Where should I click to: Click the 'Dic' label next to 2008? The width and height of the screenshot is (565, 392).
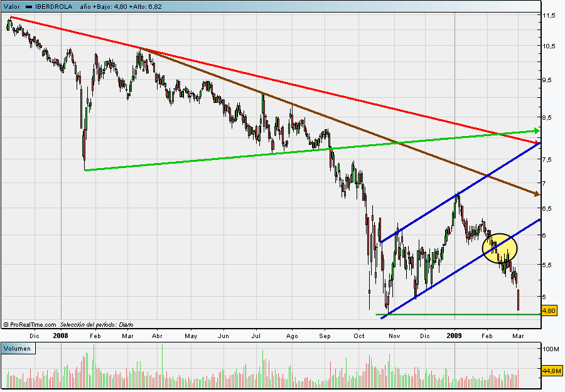pos(35,336)
